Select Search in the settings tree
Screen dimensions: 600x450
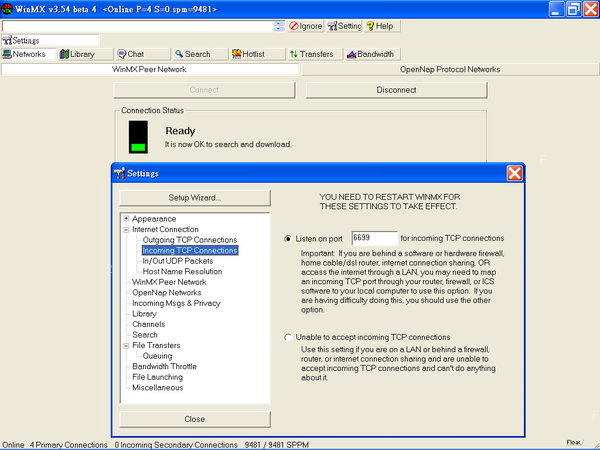tap(145, 335)
